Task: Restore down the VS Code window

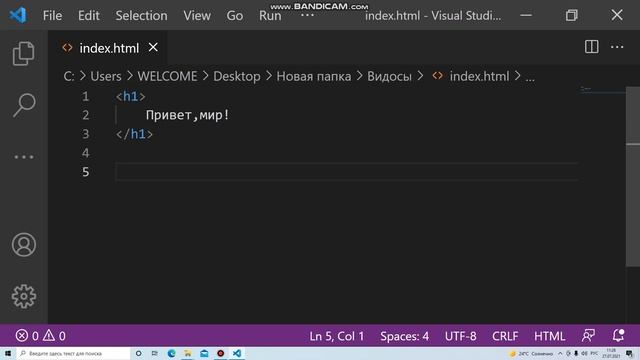Action: coord(571,16)
